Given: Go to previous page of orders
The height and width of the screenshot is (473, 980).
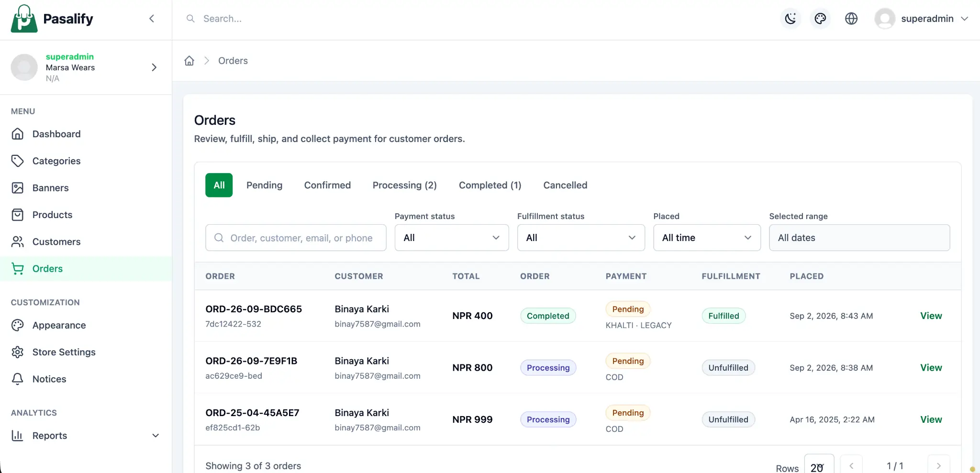Looking at the screenshot, I should click(x=851, y=465).
